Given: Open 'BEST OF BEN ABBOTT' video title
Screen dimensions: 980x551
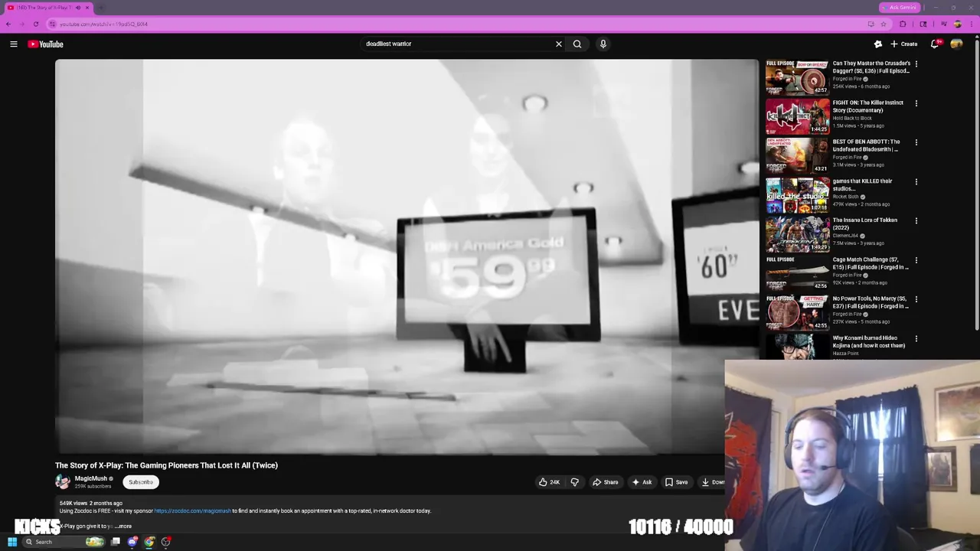Looking at the screenshot, I should pos(866,145).
